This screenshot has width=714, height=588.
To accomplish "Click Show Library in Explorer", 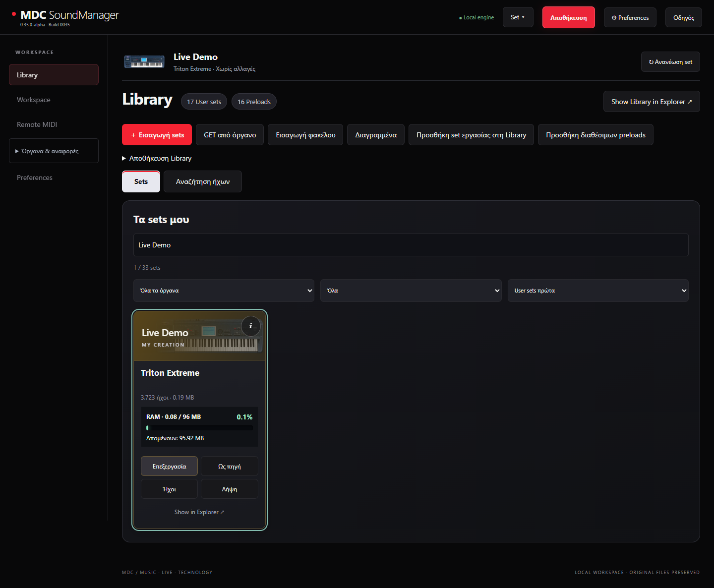I will (x=651, y=102).
